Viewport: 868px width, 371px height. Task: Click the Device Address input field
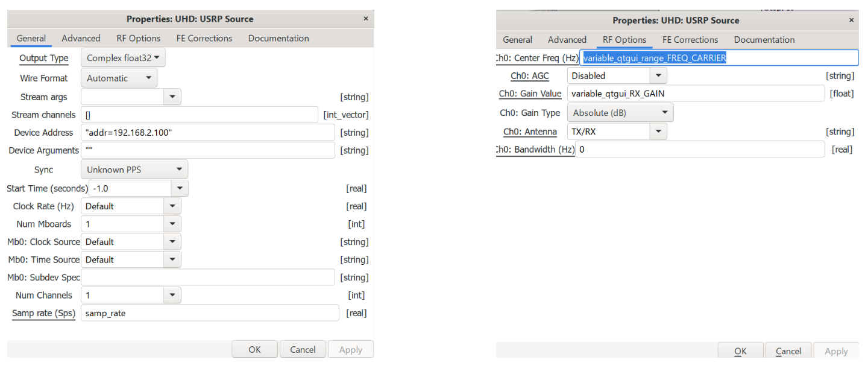pos(208,132)
